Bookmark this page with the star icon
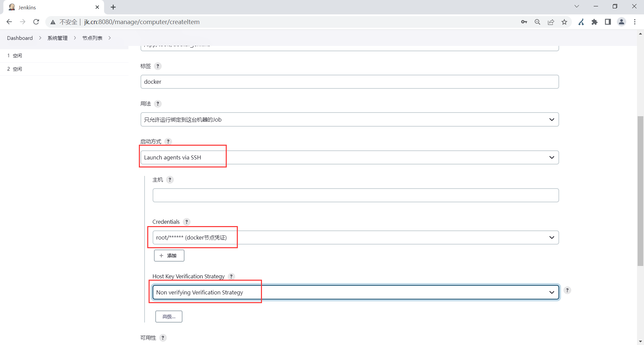Image resolution: width=644 pixels, height=345 pixels. [x=565, y=22]
